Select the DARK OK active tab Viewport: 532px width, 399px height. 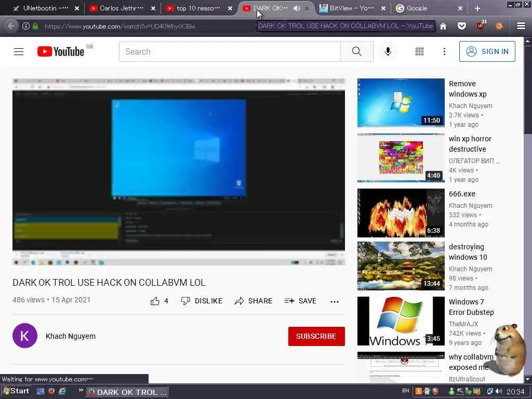[270, 8]
